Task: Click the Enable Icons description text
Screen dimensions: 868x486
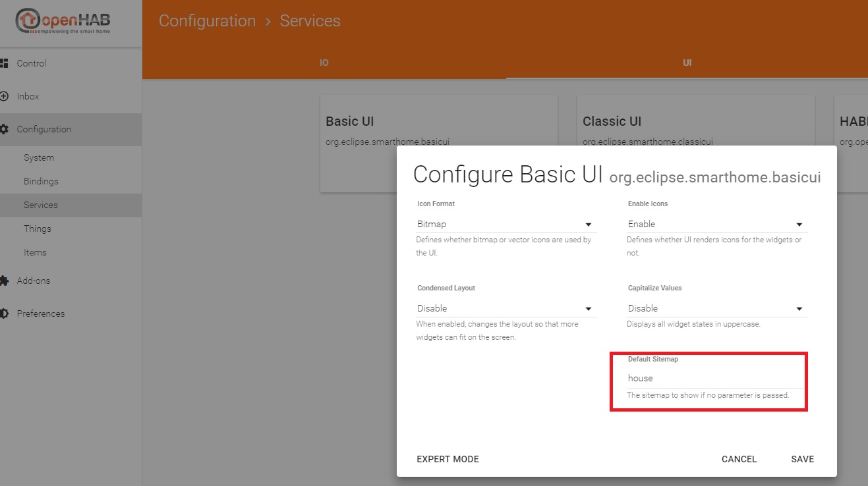Action: click(x=714, y=246)
